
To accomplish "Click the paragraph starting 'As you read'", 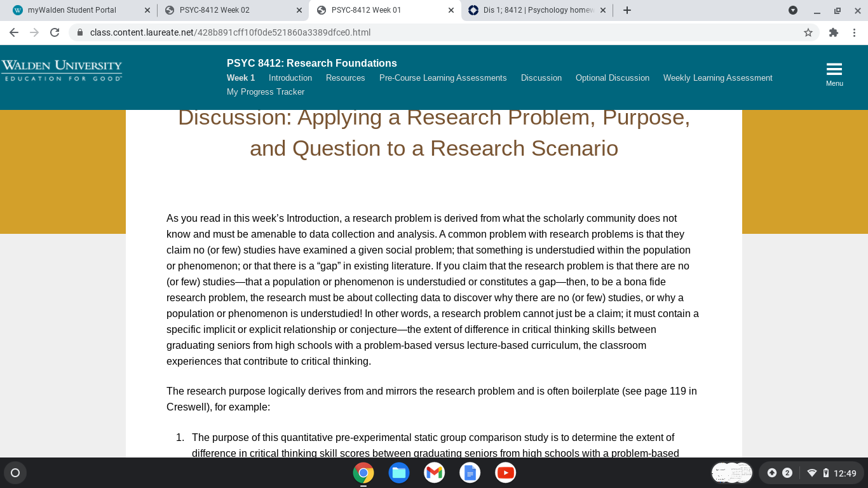I will (433, 290).
